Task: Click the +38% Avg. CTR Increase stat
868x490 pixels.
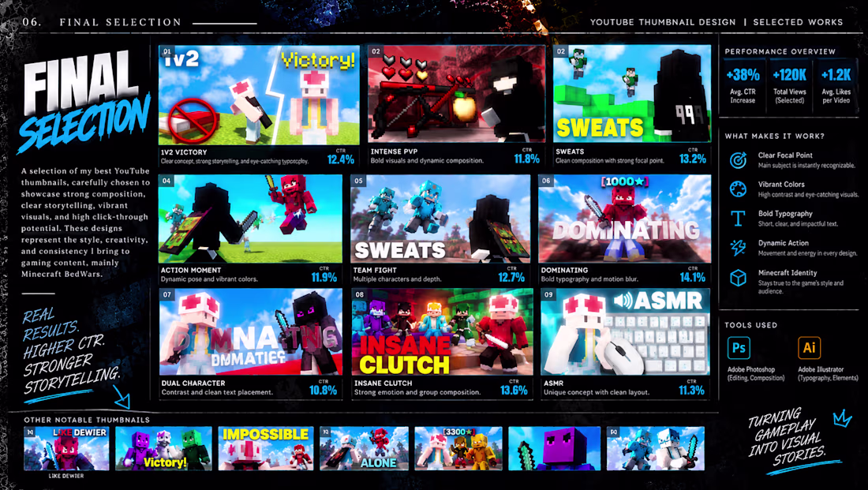Action: 743,86
